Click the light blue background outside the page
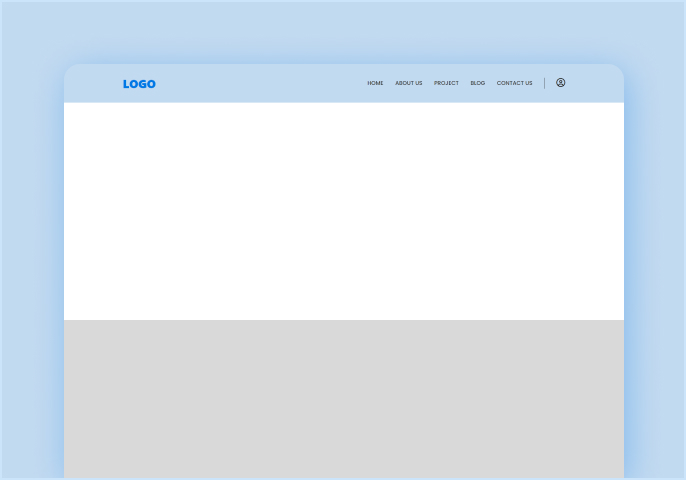Viewport: 686px width, 480px height. pyautogui.click(x=30, y=240)
